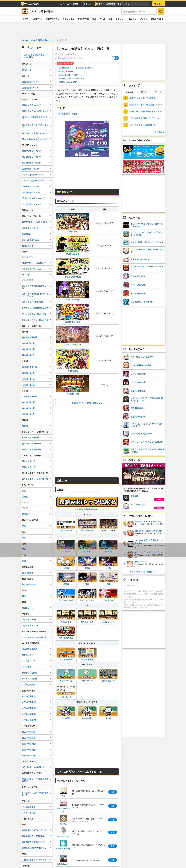This screenshot has width=186, height=868.
Task: Expand 女王の研究報告1 sidebar arrow
Action: (x=51, y=696)
